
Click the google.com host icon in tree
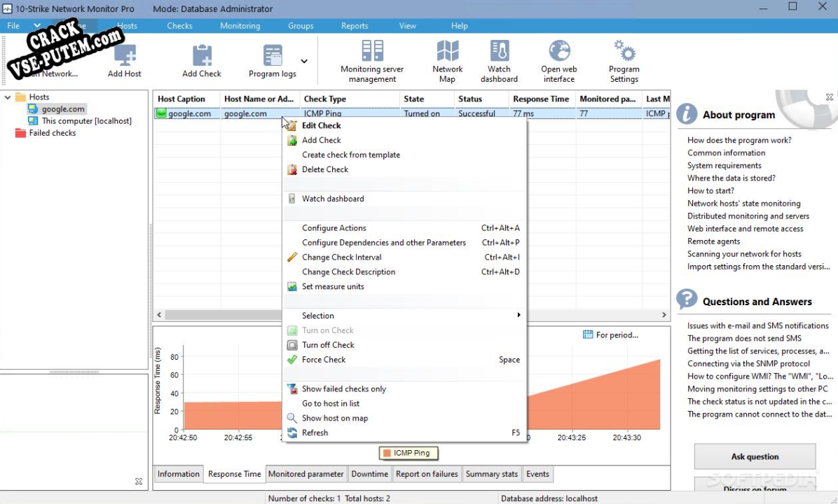[x=33, y=109]
